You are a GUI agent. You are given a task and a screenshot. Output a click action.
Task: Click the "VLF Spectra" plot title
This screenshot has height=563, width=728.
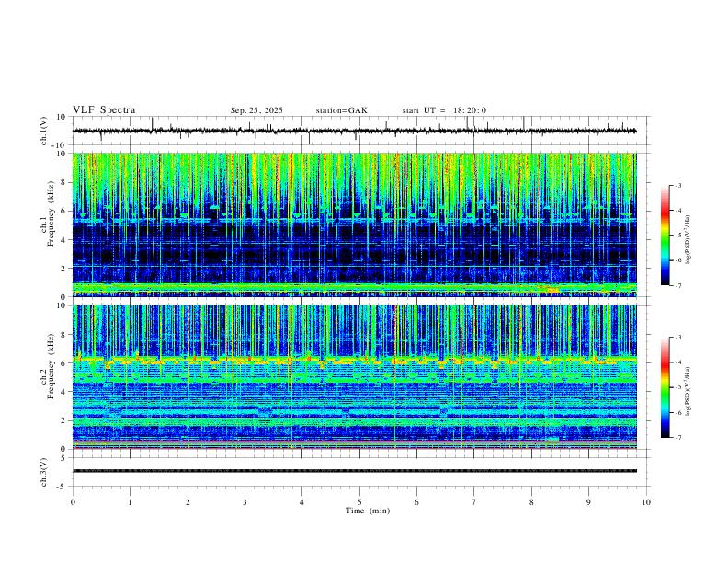tap(104, 110)
